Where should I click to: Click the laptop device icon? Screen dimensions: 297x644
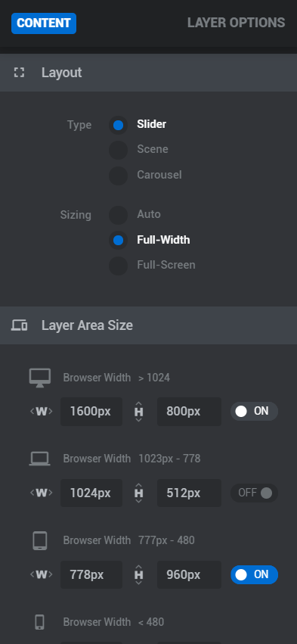pyautogui.click(x=40, y=459)
